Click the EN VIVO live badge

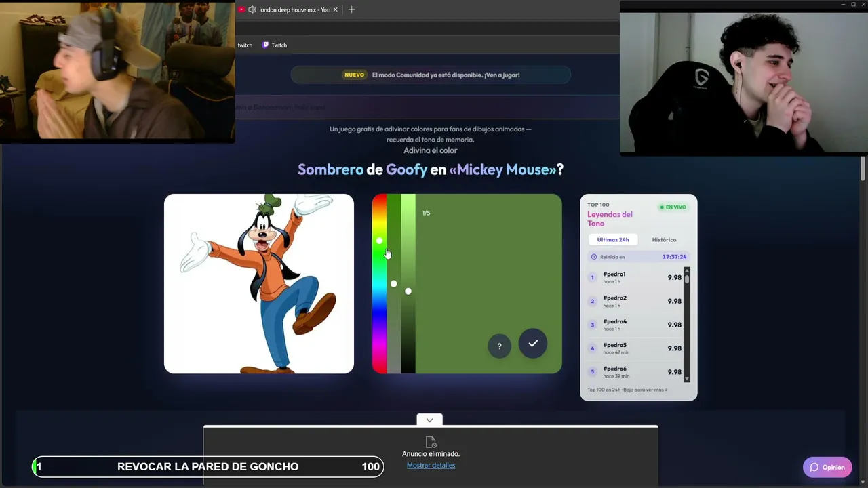[x=673, y=207]
